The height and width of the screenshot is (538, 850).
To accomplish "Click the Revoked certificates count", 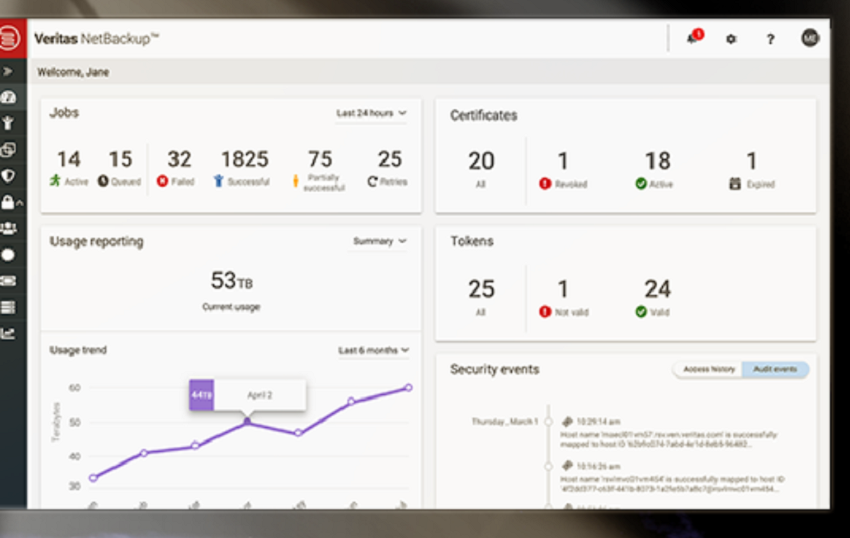I will tap(563, 162).
